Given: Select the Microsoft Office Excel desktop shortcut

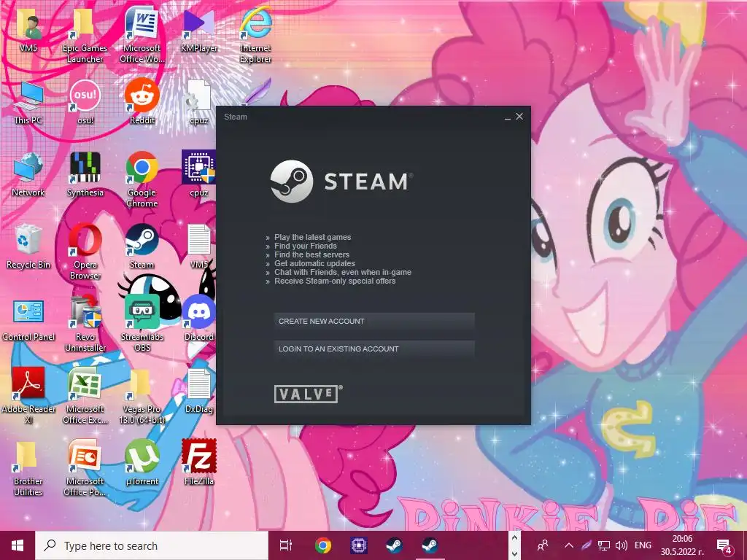Looking at the screenshot, I should pyautogui.click(x=85, y=396).
